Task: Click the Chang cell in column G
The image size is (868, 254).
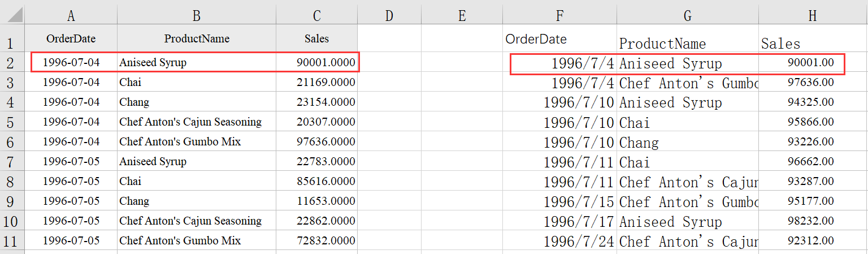Action: click(687, 143)
